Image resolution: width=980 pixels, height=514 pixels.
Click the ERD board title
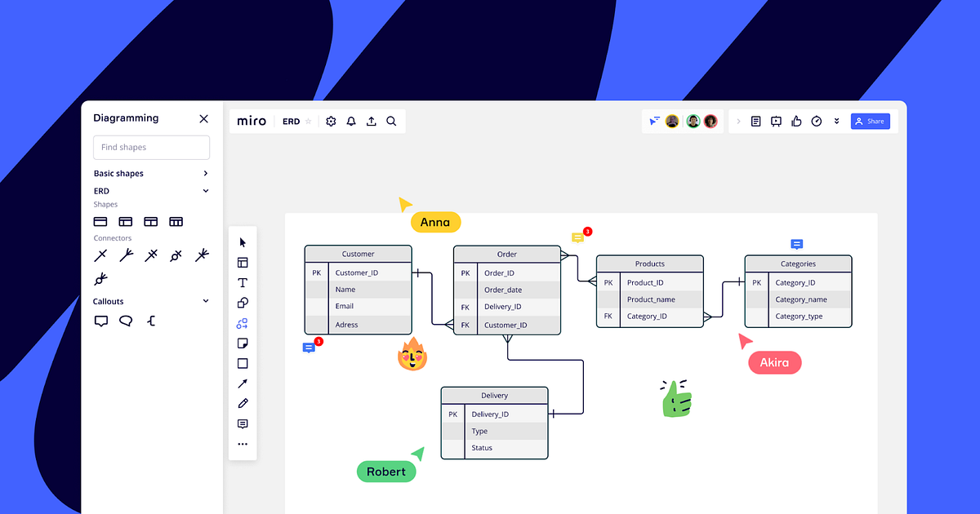pyautogui.click(x=292, y=121)
